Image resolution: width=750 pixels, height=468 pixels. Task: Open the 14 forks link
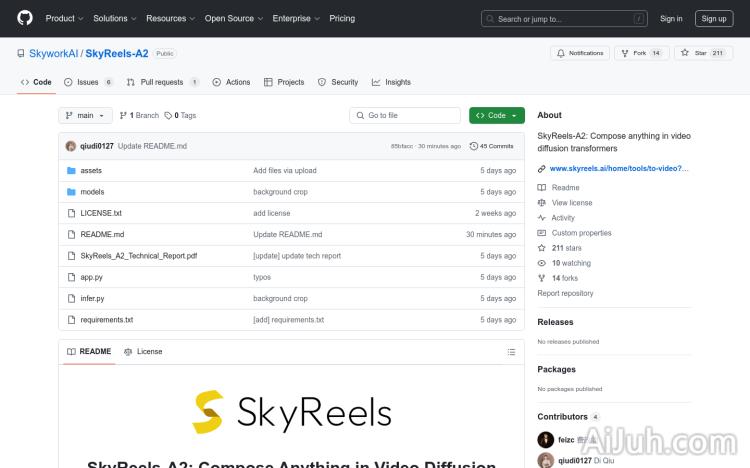click(x=564, y=278)
